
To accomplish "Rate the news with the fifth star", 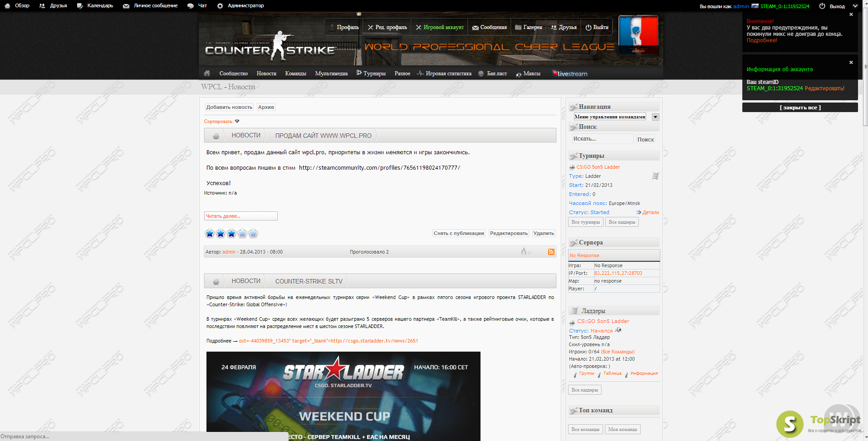I will [253, 233].
